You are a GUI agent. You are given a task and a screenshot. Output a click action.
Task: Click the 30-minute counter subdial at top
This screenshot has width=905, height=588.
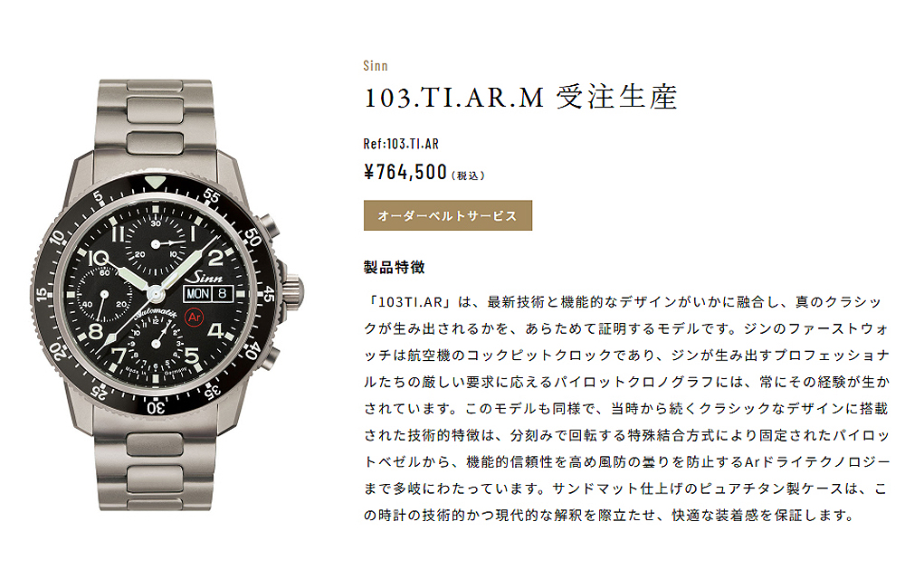point(156,244)
